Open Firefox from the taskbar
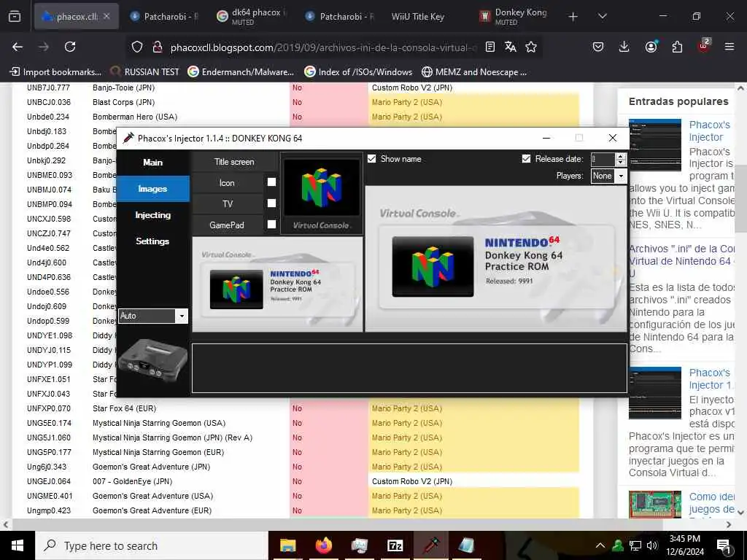Image resolution: width=747 pixels, height=560 pixels. (x=323, y=545)
